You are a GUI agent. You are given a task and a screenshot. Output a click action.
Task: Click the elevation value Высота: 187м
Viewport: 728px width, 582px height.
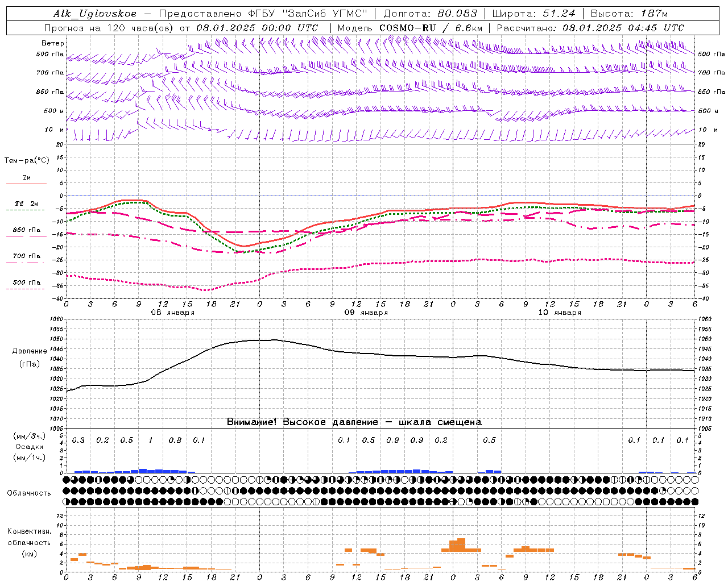click(629, 14)
